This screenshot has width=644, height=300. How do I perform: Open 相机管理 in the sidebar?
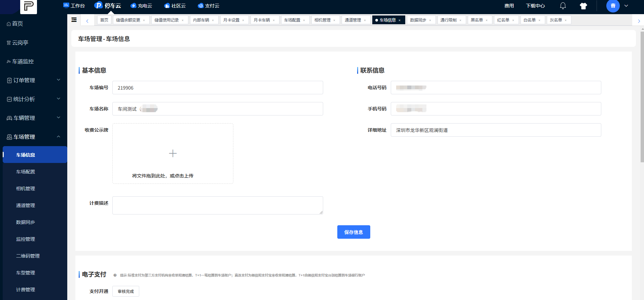(x=26, y=189)
